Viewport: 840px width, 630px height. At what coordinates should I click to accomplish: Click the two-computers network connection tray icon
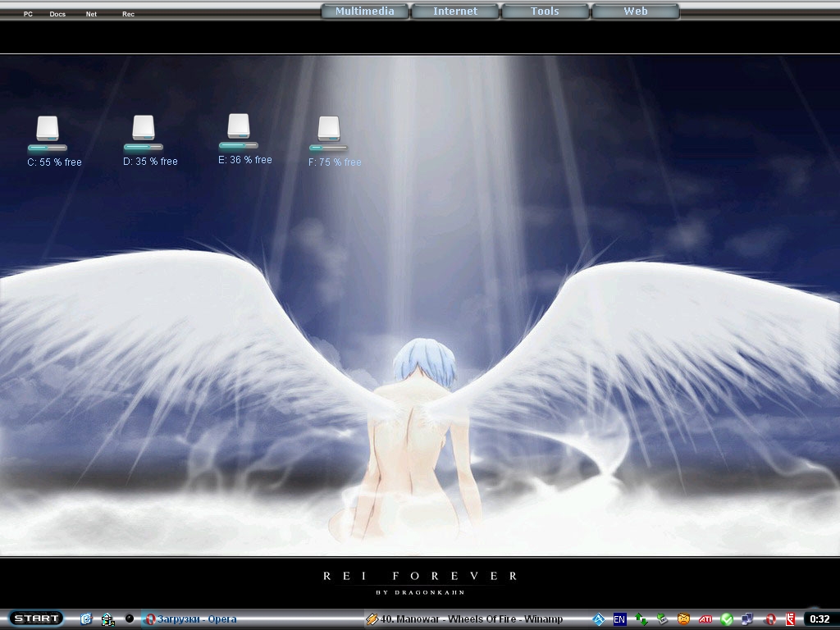coord(747,619)
